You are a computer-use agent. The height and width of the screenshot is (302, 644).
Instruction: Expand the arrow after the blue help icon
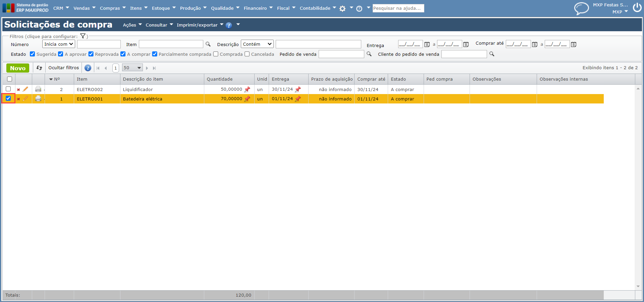[x=238, y=24]
